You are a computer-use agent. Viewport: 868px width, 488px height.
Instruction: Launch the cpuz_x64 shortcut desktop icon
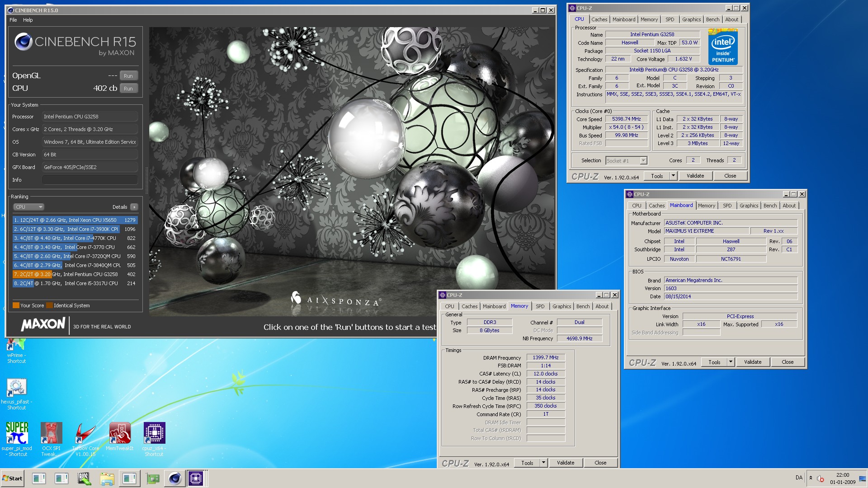(154, 439)
